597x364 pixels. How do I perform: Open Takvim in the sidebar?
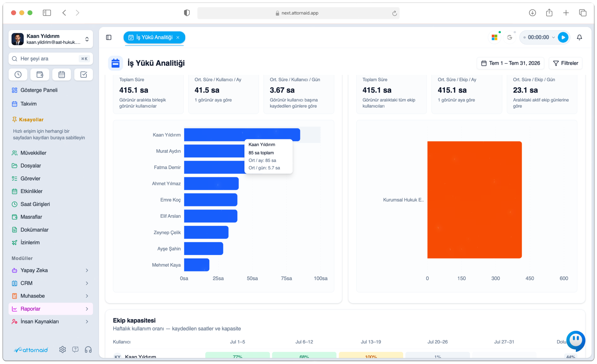(51, 104)
